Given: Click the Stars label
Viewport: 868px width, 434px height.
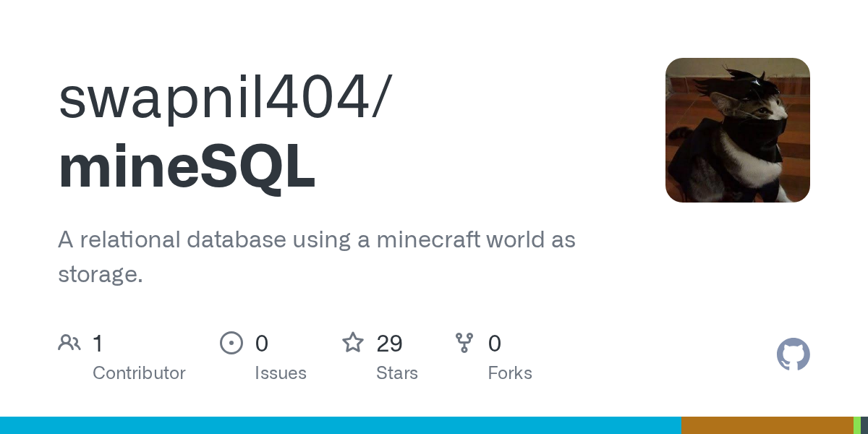Looking at the screenshot, I should [397, 373].
